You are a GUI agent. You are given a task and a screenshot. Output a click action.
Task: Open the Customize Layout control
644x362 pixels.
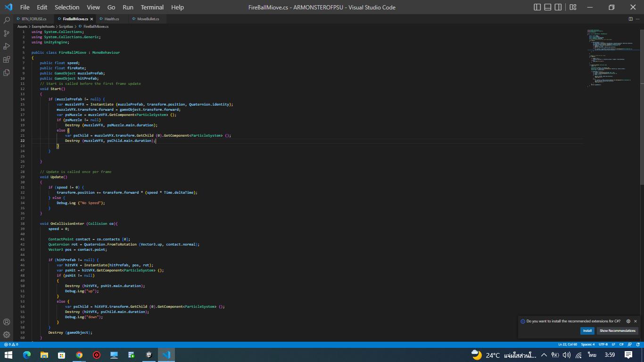pyautogui.click(x=573, y=7)
